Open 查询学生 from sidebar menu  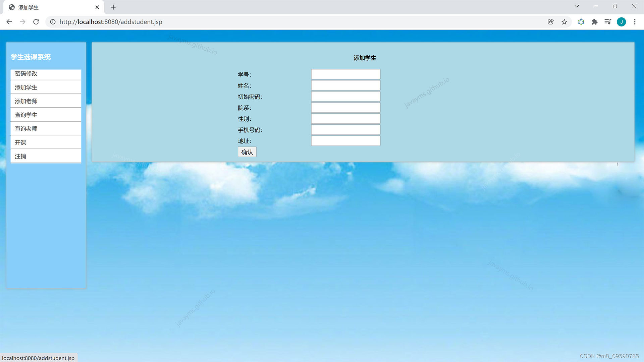click(x=26, y=115)
